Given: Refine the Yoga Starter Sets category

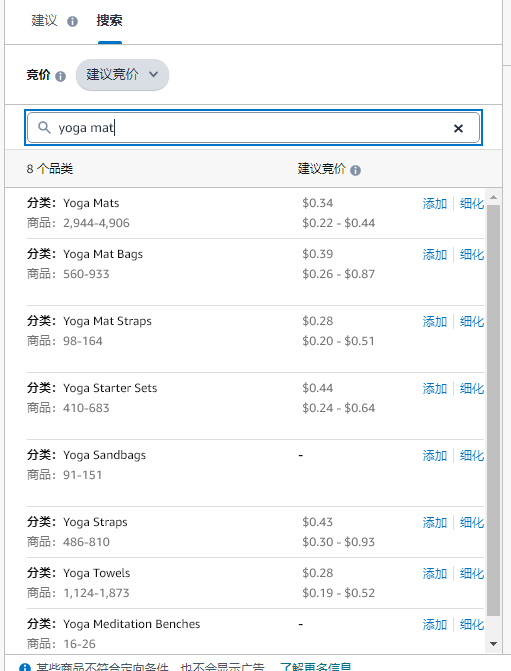Looking at the screenshot, I should coord(472,388).
